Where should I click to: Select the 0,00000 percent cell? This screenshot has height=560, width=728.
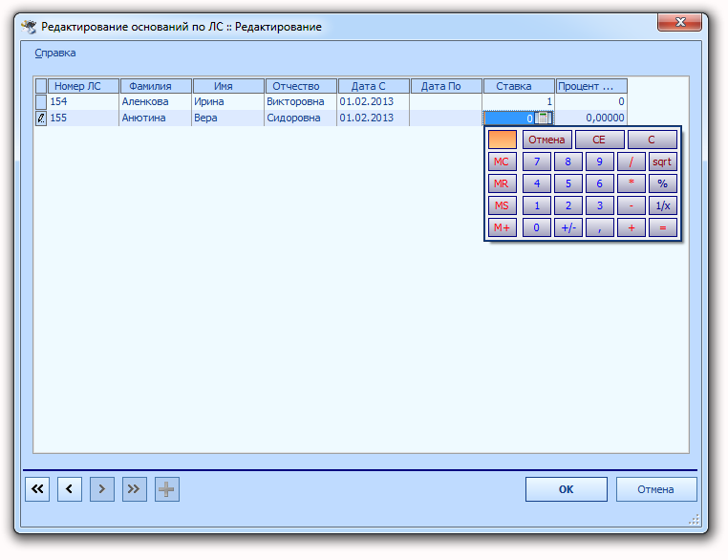pos(591,118)
